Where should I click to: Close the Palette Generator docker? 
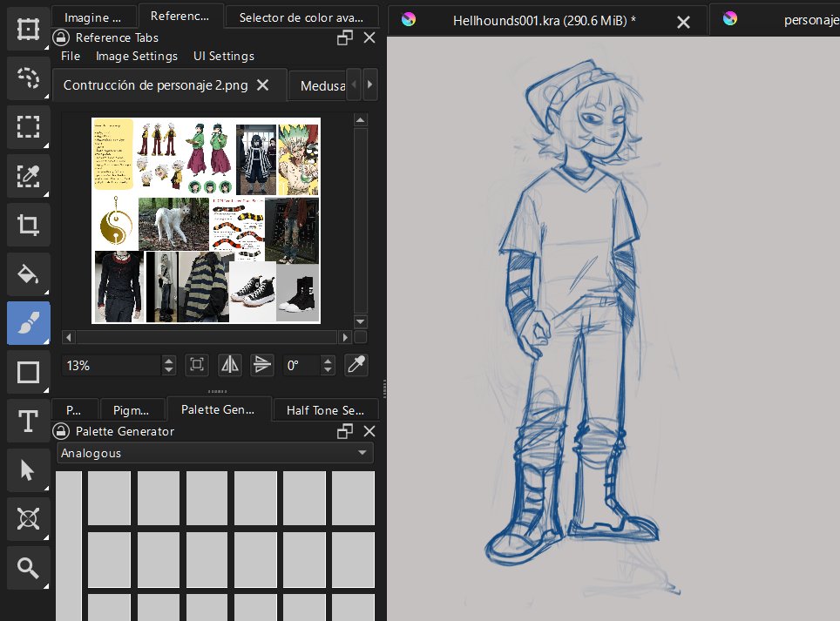tap(369, 431)
